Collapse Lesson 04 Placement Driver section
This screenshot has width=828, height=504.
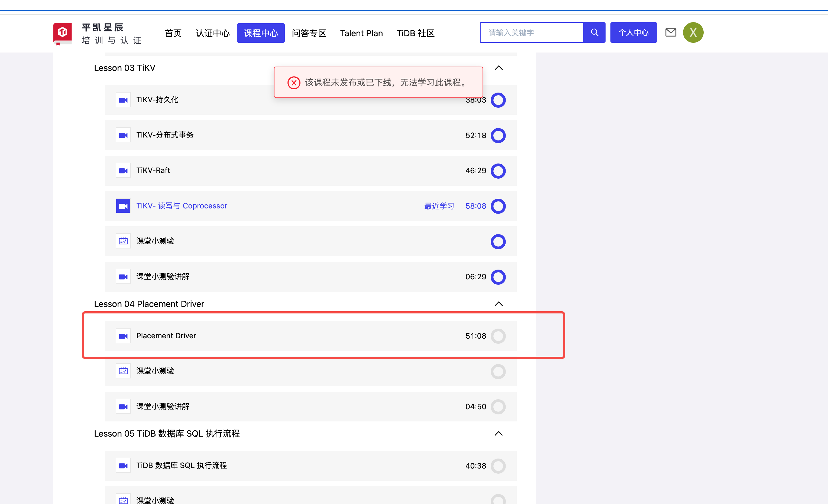coord(499,304)
